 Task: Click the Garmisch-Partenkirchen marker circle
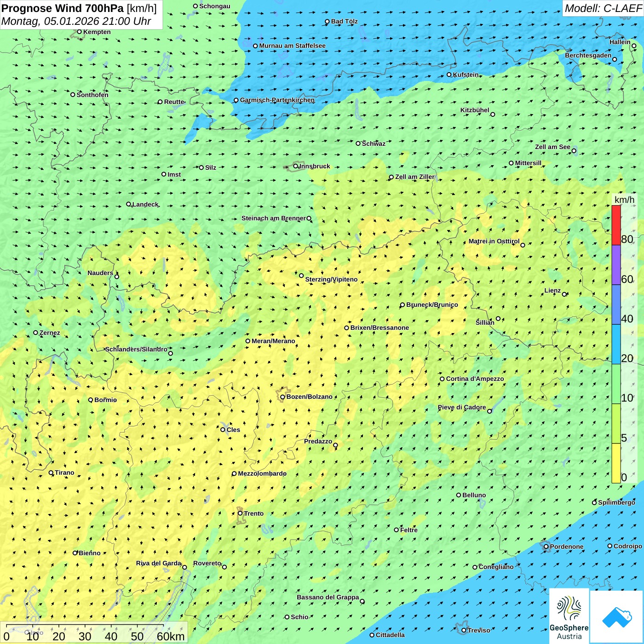pyautogui.click(x=236, y=100)
